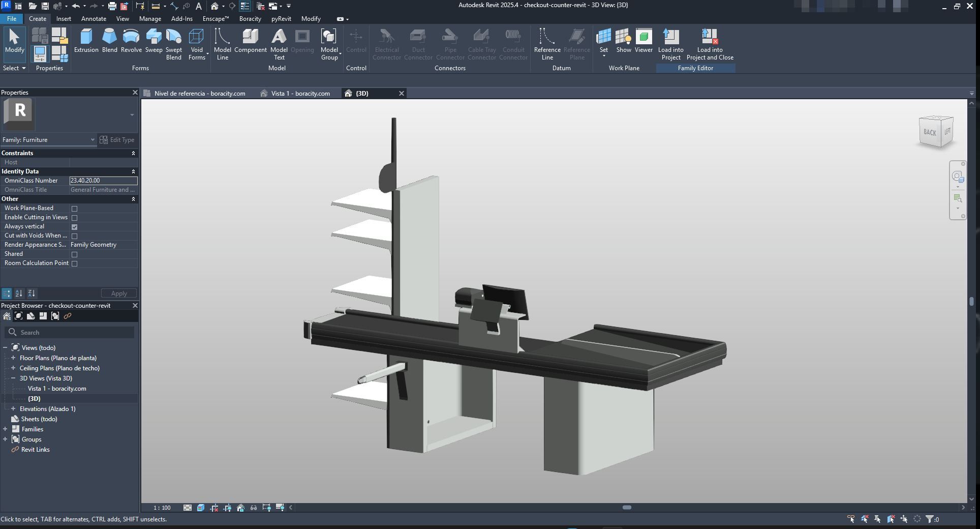
Task: Click Load into Project
Action: [x=670, y=44]
